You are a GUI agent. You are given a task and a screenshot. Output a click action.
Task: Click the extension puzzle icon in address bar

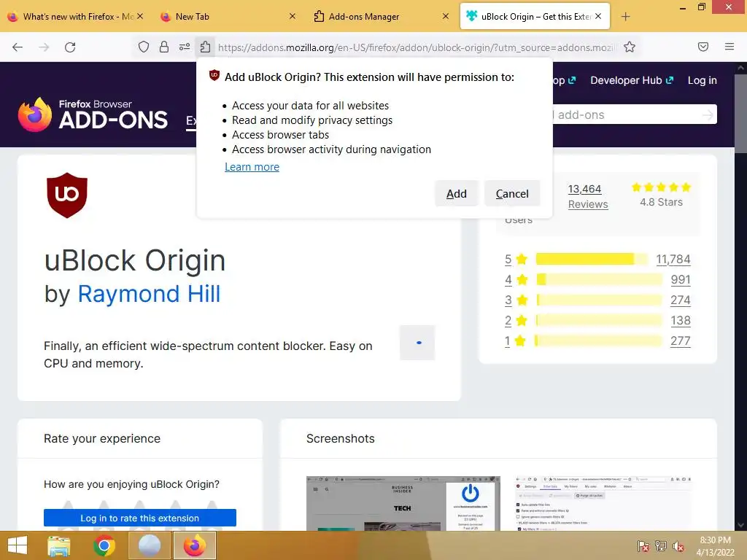pyautogui.click(x=205, y=47)
